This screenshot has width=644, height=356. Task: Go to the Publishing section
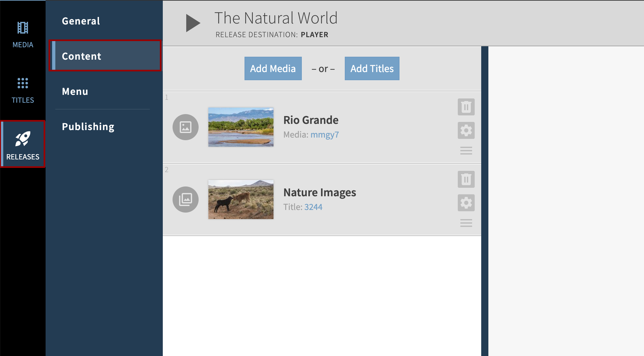[88, 126]
